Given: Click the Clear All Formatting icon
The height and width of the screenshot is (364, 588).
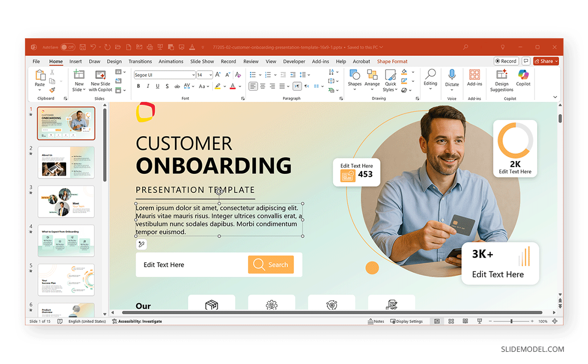Looking at the screenshot, I should (238, 75).
